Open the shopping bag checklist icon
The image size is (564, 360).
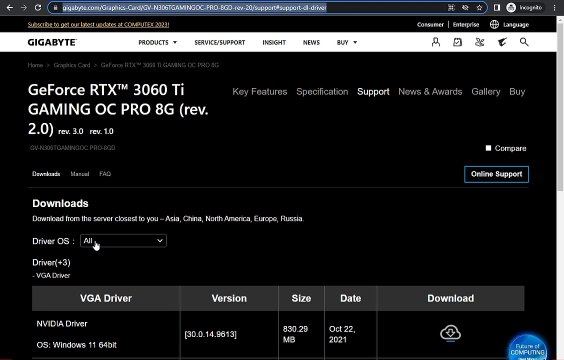pos(457,42)
